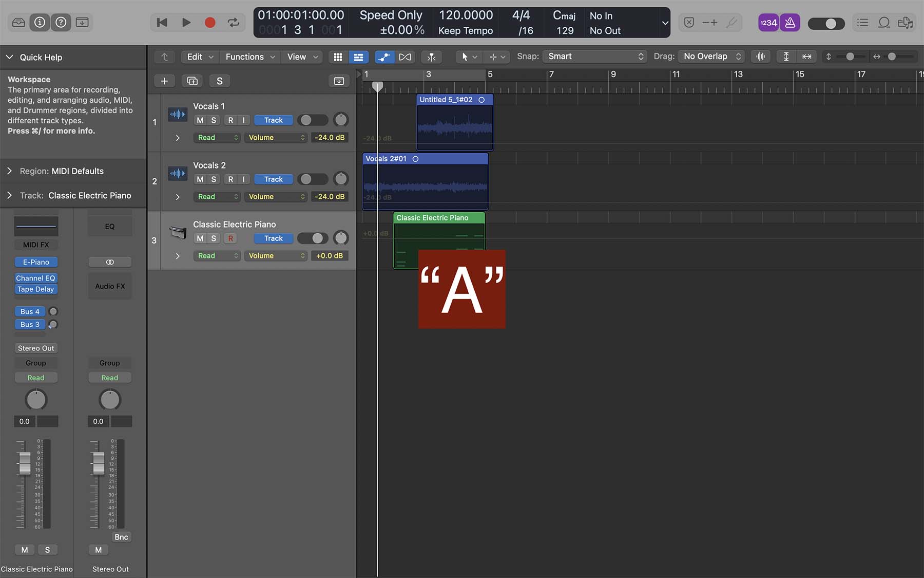Toggle input monitoring on Vocals 1
The height and width of the screenshot is (578, 924).
[243, 120]
